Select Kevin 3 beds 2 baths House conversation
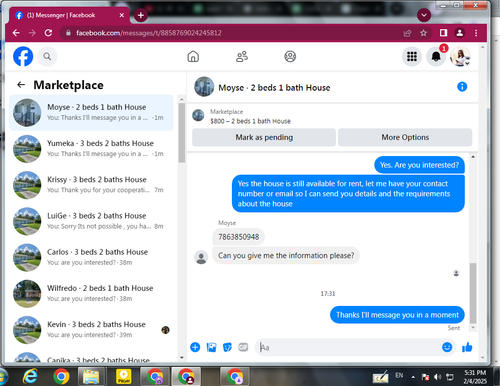Viewport: 500px width, 386px height. click(x=91, y=330)
